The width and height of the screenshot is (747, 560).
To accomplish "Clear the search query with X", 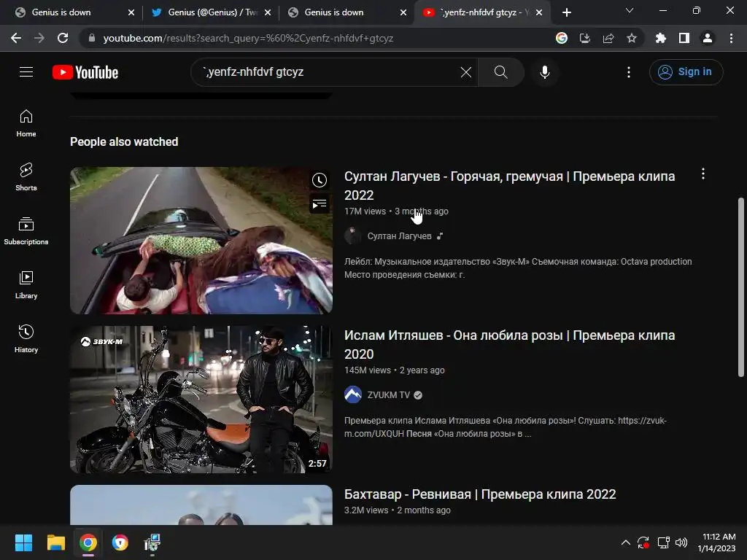I will click(x=466, y=72).
